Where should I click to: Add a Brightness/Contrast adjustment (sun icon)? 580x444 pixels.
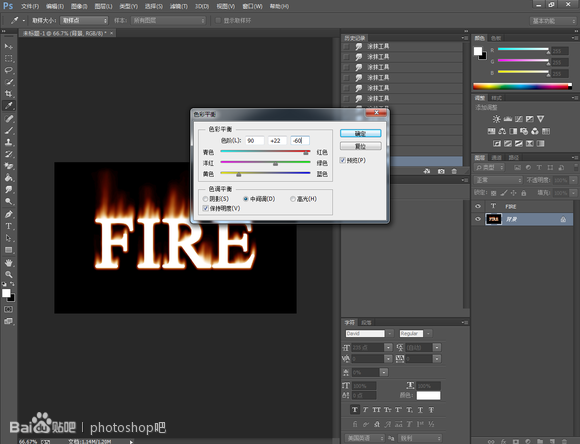[496, 119]
